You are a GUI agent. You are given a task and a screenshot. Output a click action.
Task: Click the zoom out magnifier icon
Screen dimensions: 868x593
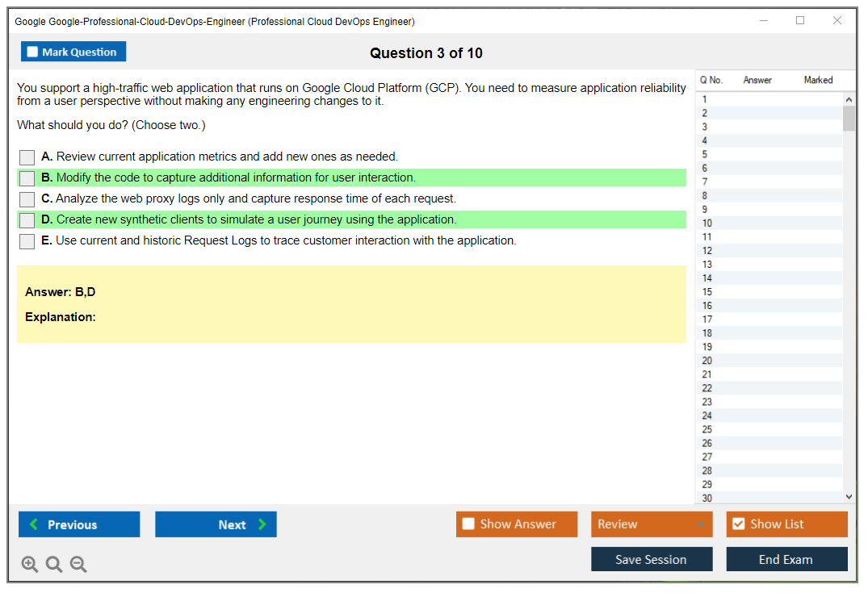tap(78, 565)
